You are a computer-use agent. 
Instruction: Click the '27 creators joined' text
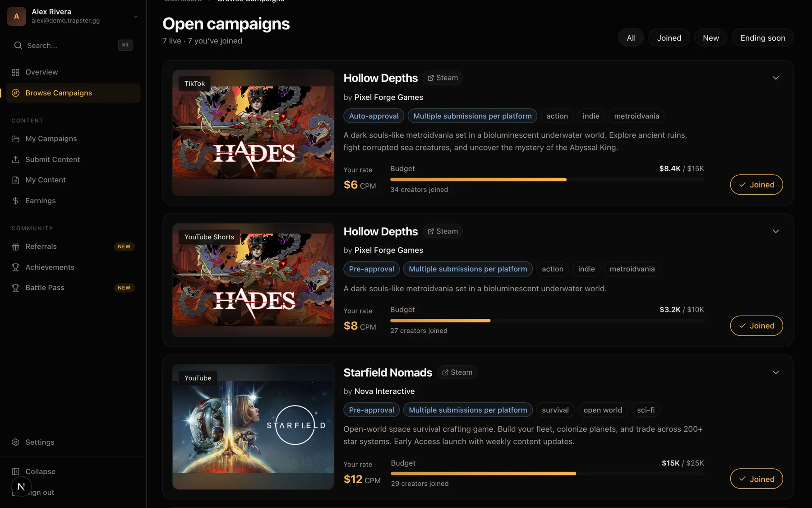click(419, 331)
